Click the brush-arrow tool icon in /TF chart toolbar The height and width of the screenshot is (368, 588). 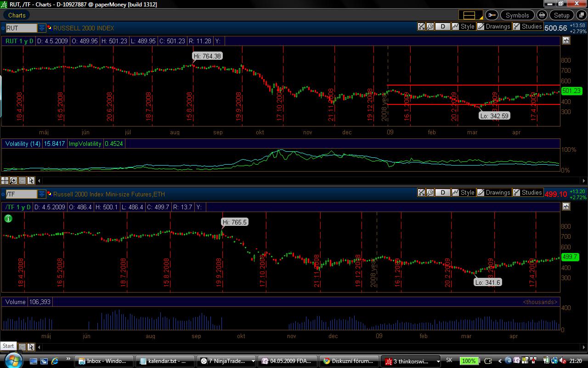click(421, 193)
